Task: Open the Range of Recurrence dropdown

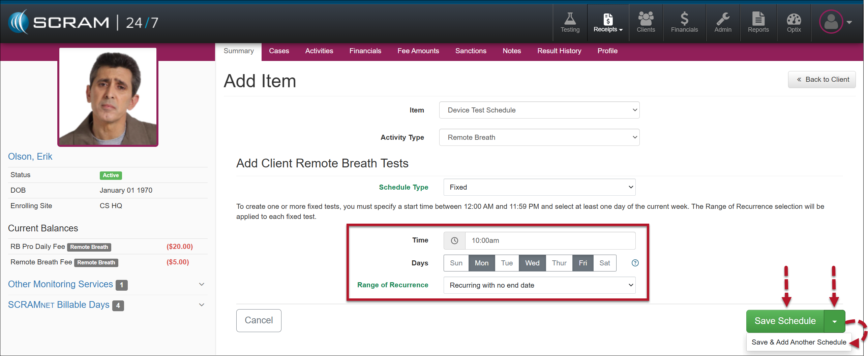Action: [539, 285]
